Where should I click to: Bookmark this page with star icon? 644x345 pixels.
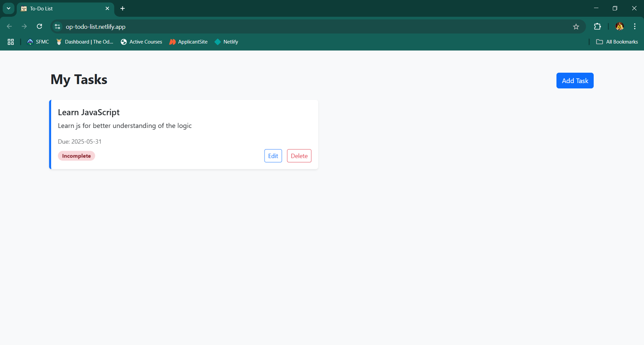click(x=576, y=27)
